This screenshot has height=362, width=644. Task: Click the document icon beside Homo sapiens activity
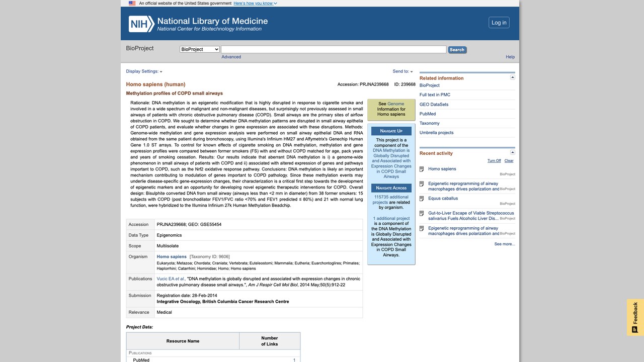click(x=422, y=169)
